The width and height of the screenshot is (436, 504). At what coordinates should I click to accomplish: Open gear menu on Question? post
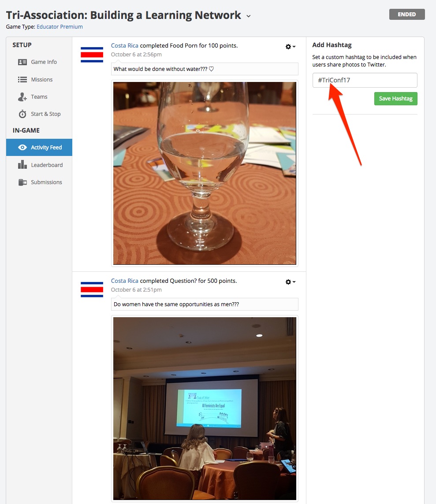291,282
